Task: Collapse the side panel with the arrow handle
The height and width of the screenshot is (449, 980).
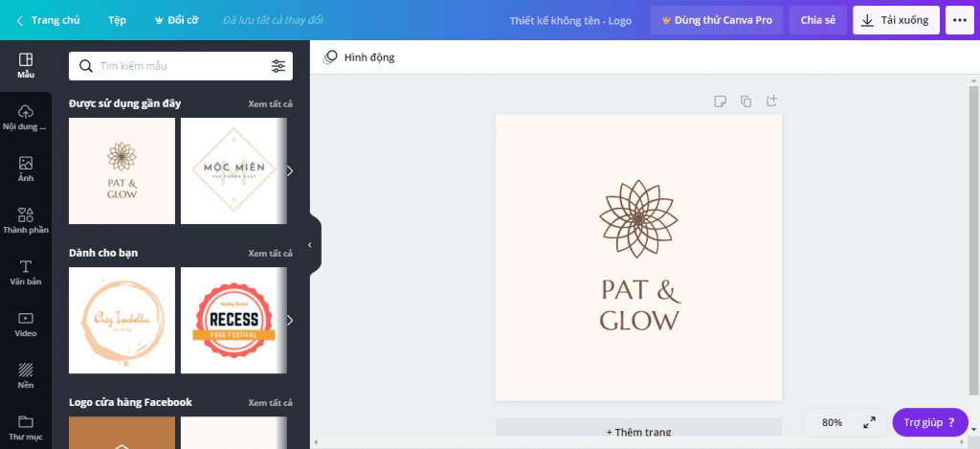Action: pyautogui.click(x=310, y=245)
